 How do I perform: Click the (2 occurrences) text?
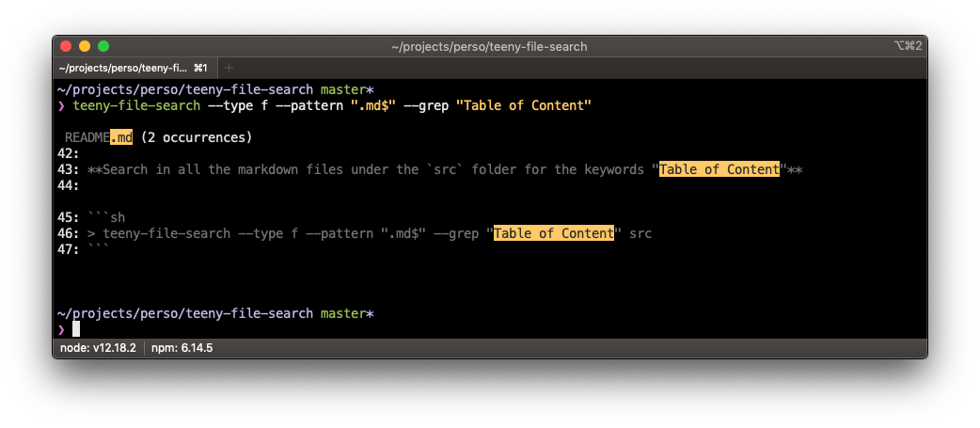(x=197, y=137)
